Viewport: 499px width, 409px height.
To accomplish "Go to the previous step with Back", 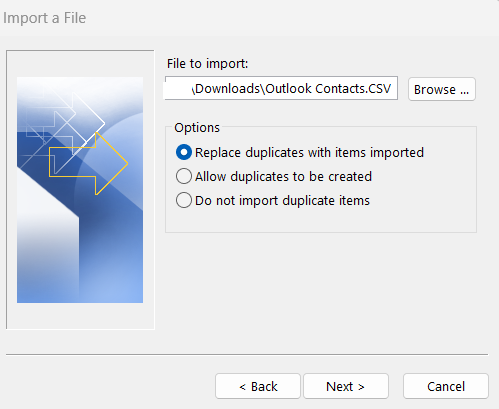I will click(258, 386).
